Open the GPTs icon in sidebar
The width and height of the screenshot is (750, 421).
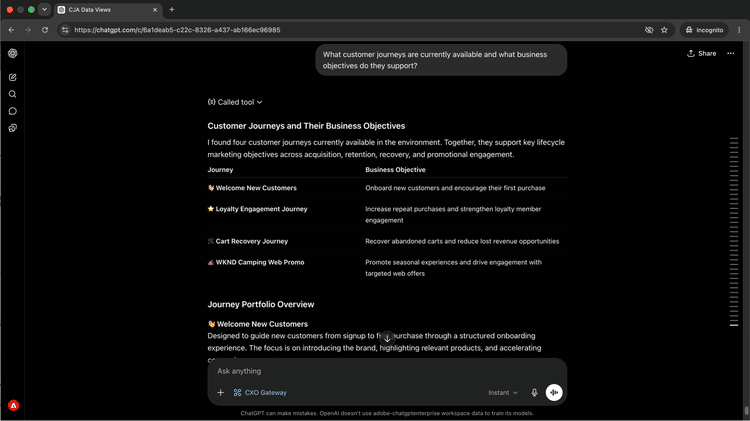click(13, 128)
